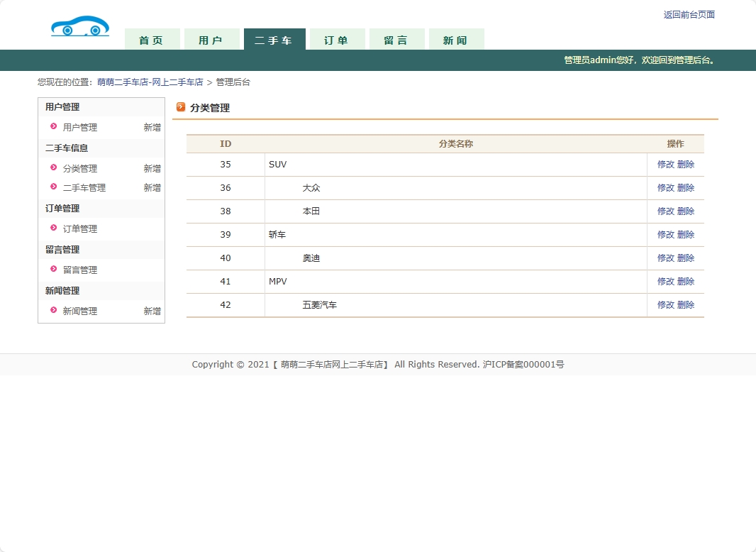
Task: Delete the 五菱汽车 category
Action: pos(686,305)
